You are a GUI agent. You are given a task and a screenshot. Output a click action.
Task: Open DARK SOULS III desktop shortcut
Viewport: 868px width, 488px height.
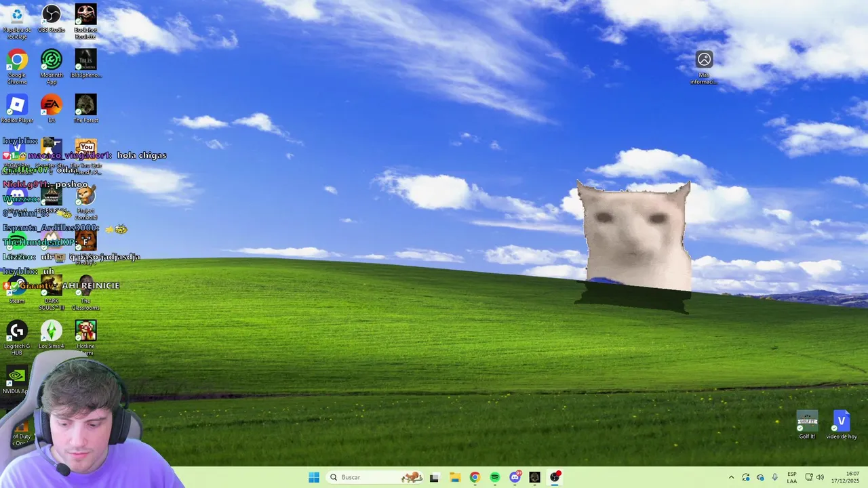pos(52,293)
